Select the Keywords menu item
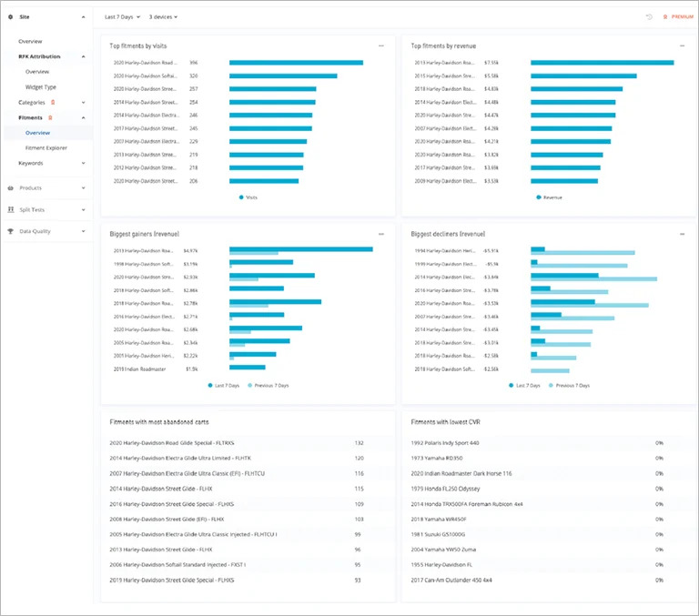699x616 pixels. point(31,163)
